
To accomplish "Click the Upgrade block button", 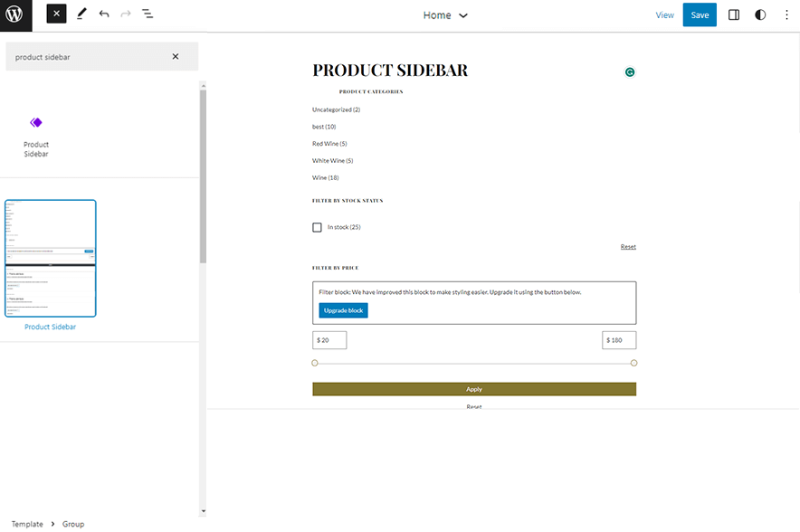I will [343, 309].
